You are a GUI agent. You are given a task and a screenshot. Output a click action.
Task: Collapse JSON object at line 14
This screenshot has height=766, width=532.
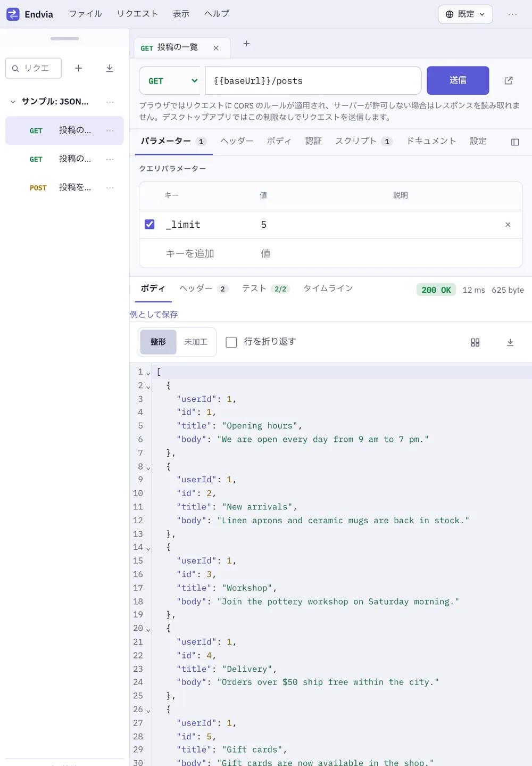click(x=148, y=548)
